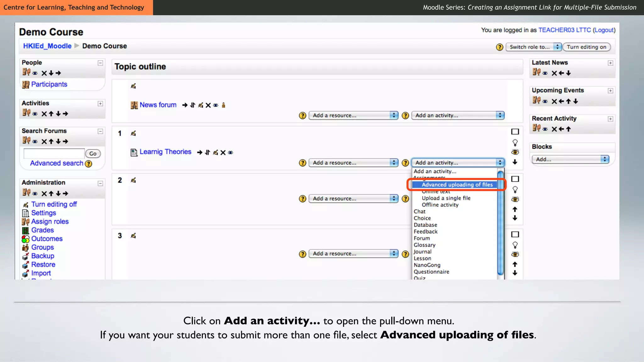The width and height of the screenshot is (644, 362).
Task: Click the move icon next to Learnig Theories
Action: [207, 152]
